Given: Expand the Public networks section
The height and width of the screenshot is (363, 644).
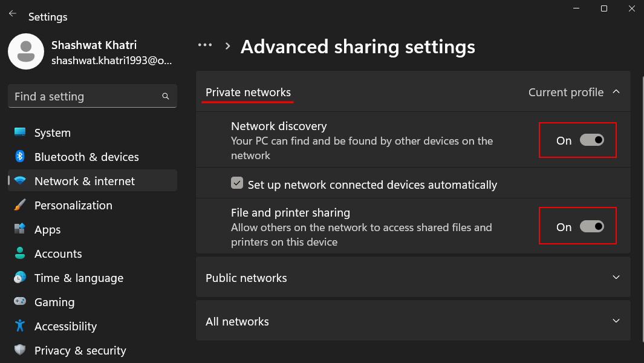Looking at the screenshot, I should tap(616, 278).
